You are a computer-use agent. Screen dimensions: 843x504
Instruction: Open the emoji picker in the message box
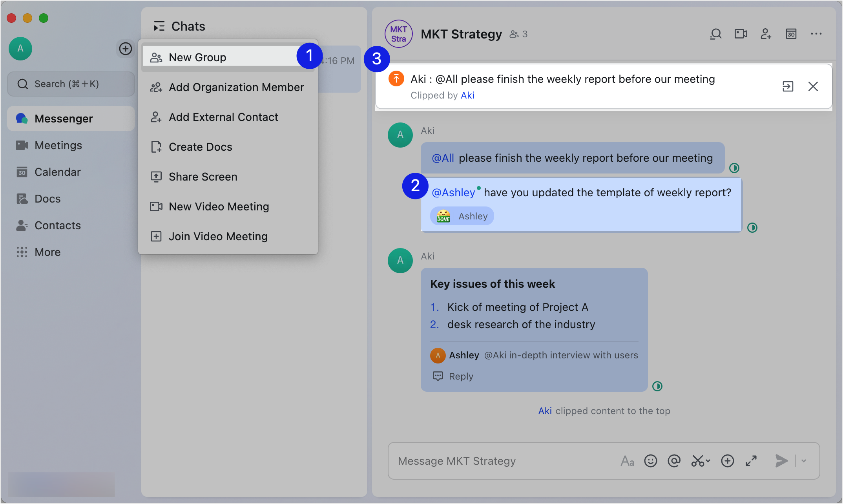tap(650, 461)
